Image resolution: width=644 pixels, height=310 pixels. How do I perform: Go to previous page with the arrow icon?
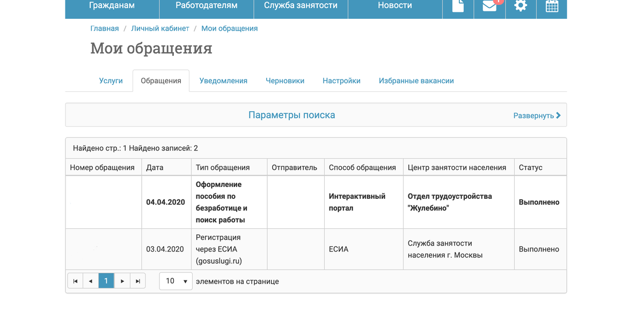click(x=91, y=280)
